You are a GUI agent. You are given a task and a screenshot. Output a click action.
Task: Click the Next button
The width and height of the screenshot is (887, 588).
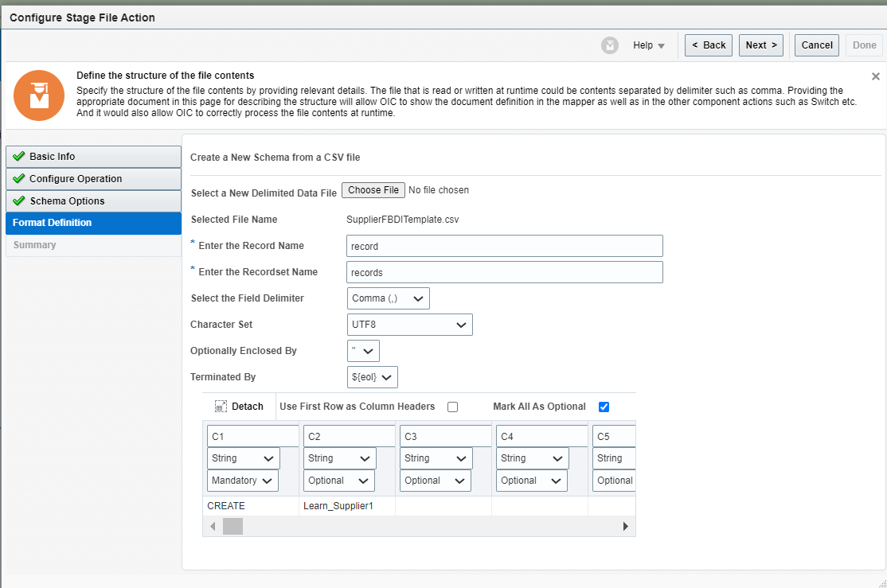point(760,45)
